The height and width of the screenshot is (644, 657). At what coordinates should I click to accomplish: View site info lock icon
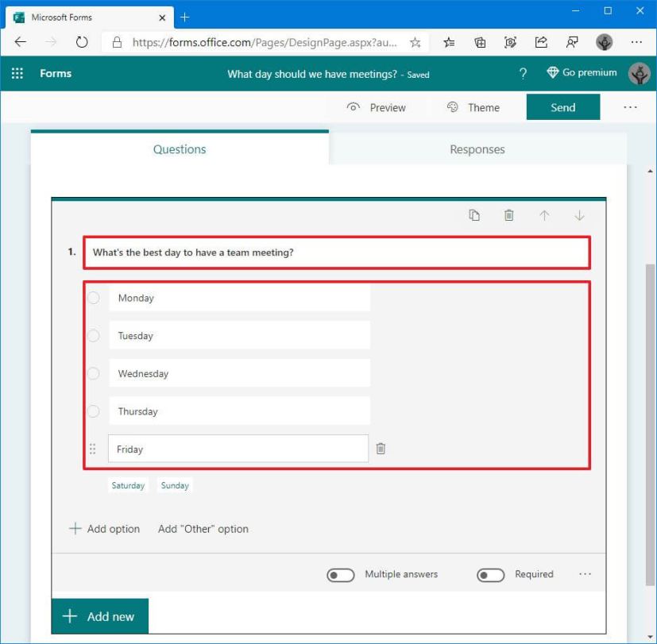(x=117, y=42)
